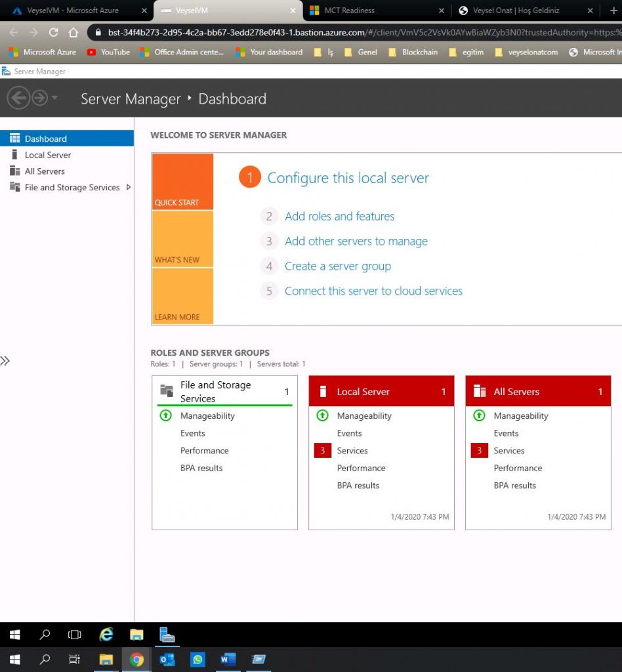Open the Local Server red tile header
Screen dimensions: 622x672
[x=381, y=391]
